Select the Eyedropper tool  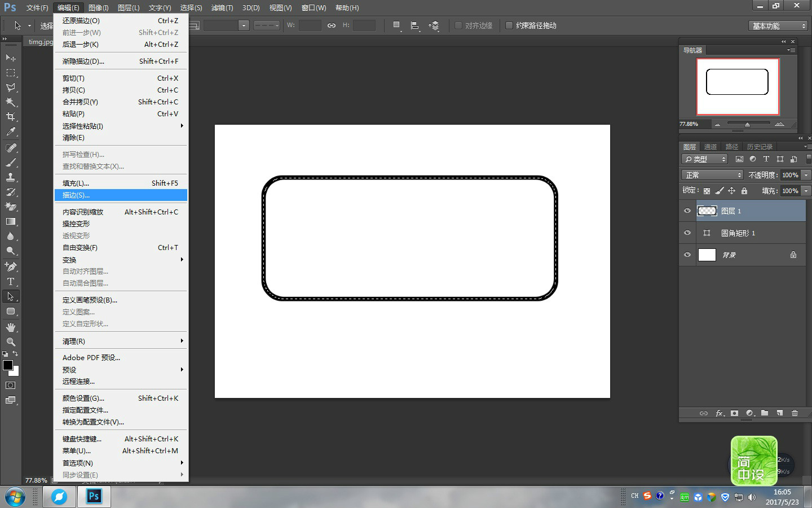tap(11, 132)
